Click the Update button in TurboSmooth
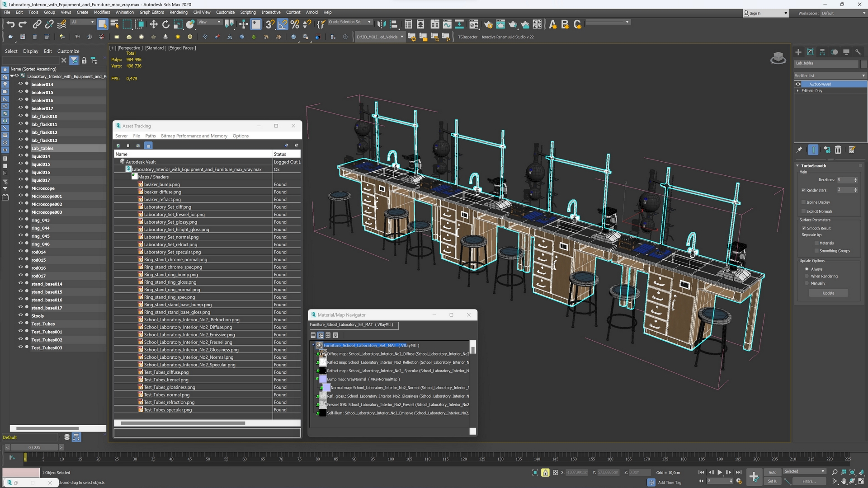This screenshot has width=868, height=488. click(828, 293)
